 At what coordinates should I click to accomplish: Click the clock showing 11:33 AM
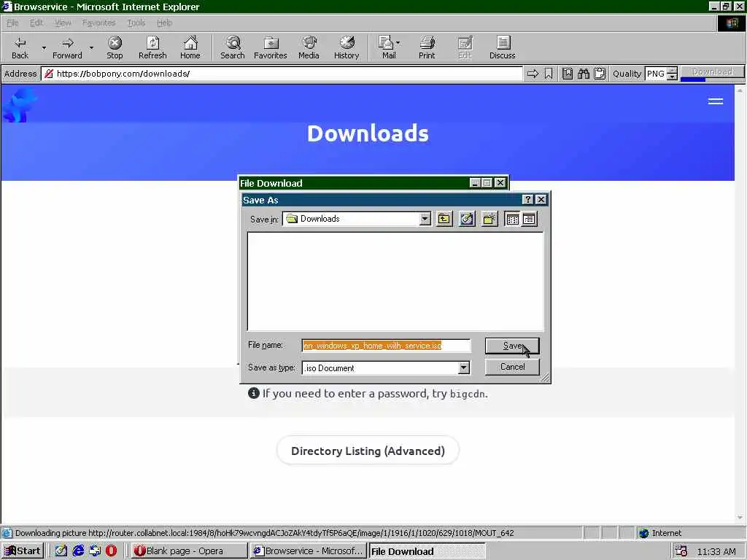click(x=716, y=551)
